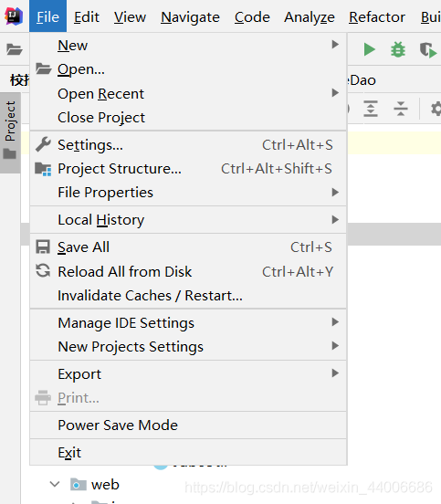Expand File Properties submenu

point(188,193)
